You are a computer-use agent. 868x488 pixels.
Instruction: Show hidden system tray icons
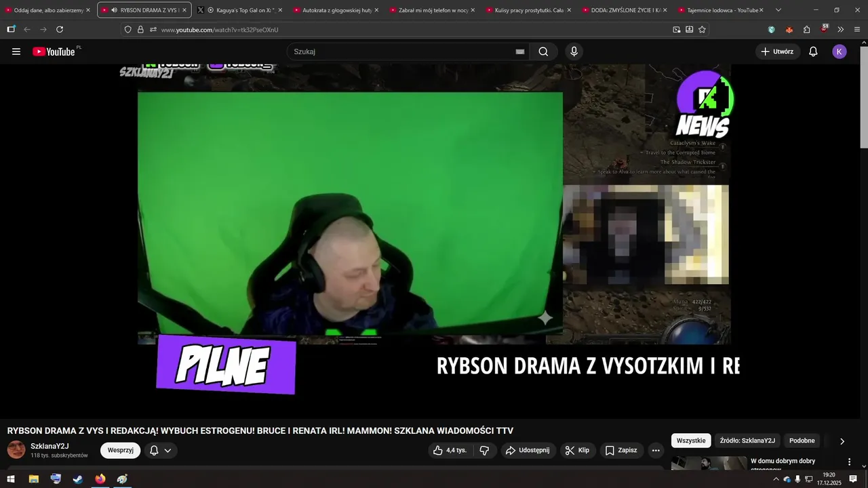click(x=776, y=479)
